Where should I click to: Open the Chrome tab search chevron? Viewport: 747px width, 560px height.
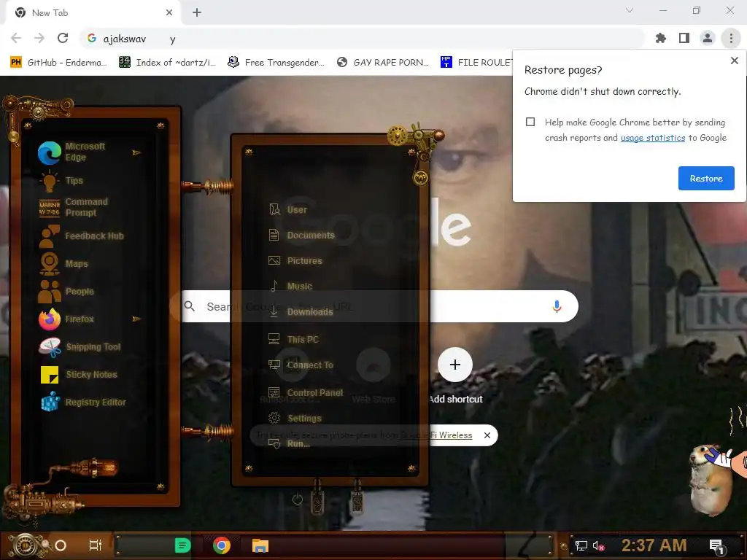[x=630, y=10]
